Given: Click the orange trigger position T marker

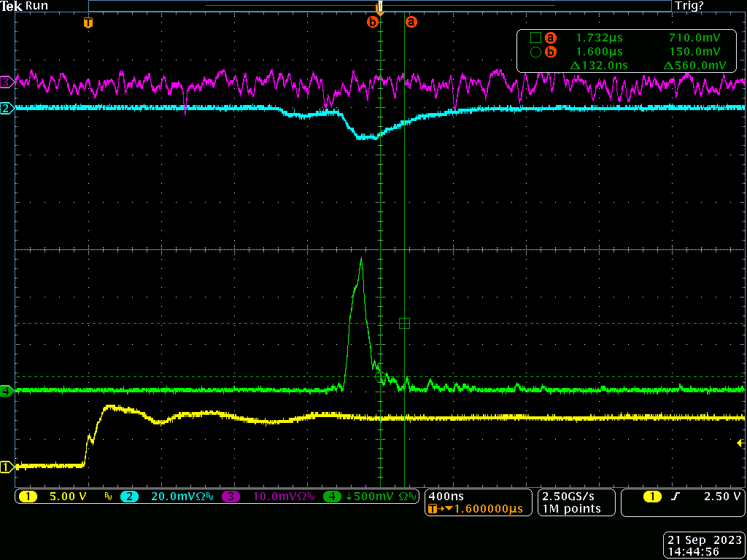Looking at the screenshot, I should click(x=88, y=23).
